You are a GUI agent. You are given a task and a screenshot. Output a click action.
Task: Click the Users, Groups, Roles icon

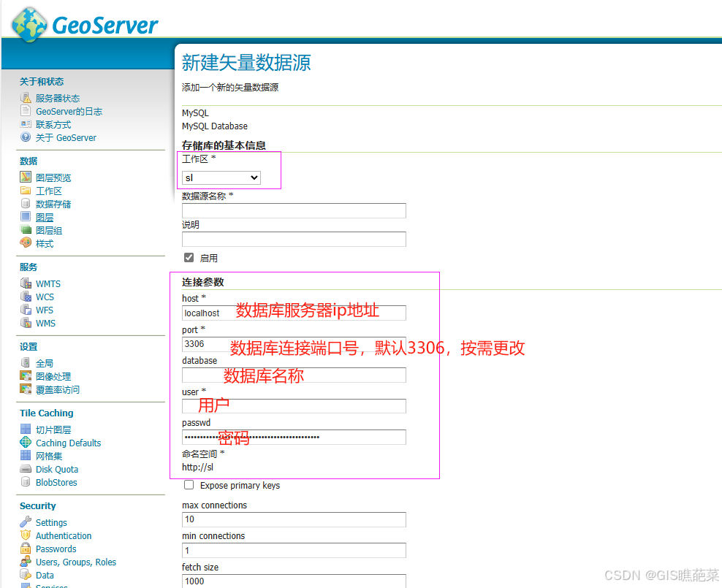click(x=26, y=561)
